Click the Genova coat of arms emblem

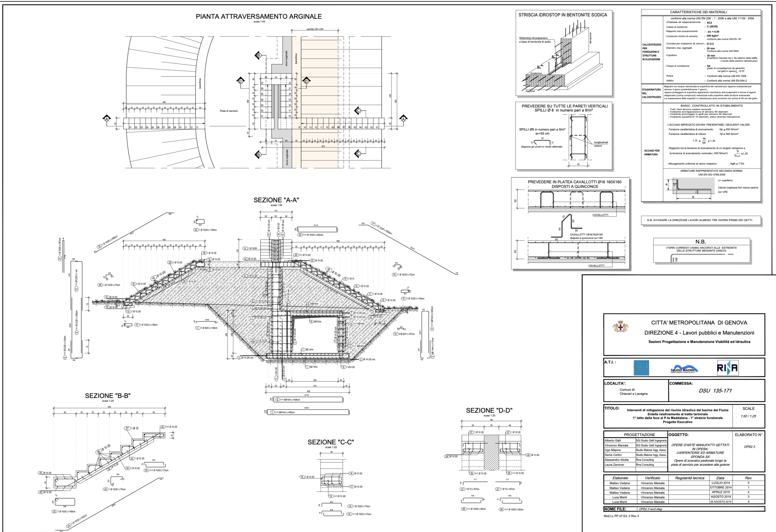620,326
